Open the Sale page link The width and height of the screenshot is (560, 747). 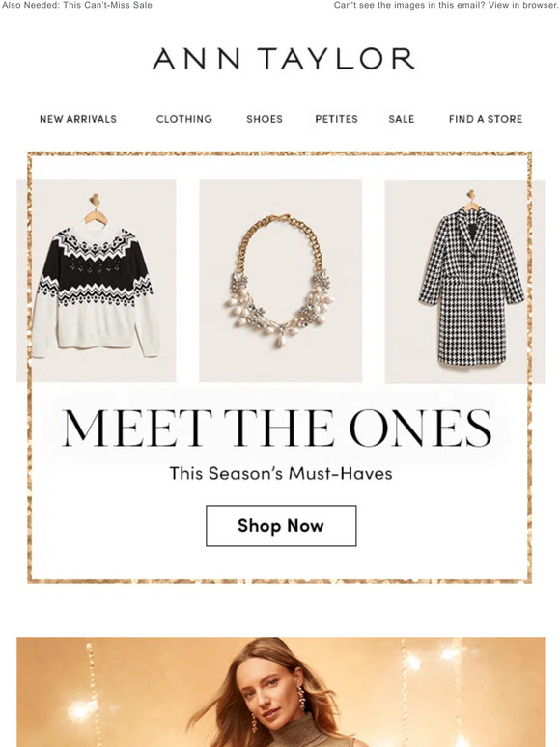pos(402,119)
